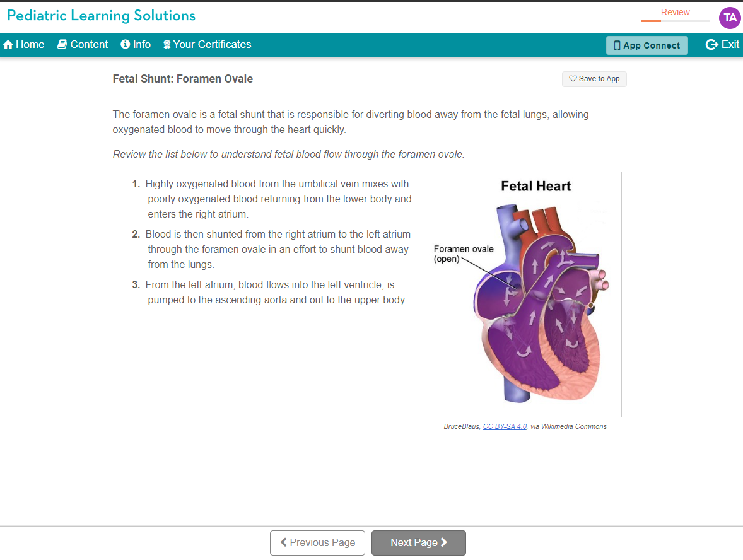Click the Your Certificates ribbon icon
This screenshot has width=743, height=560.
pyautogui.click(x=167, y=45)
